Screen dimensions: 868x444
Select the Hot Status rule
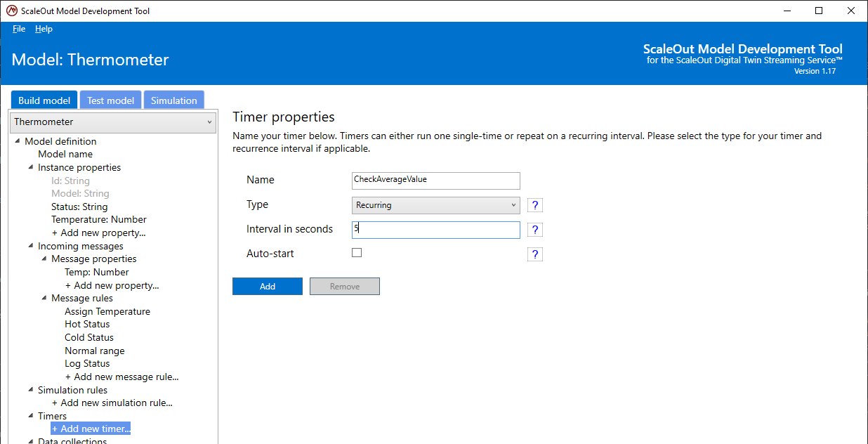click(x=87, y=324)
